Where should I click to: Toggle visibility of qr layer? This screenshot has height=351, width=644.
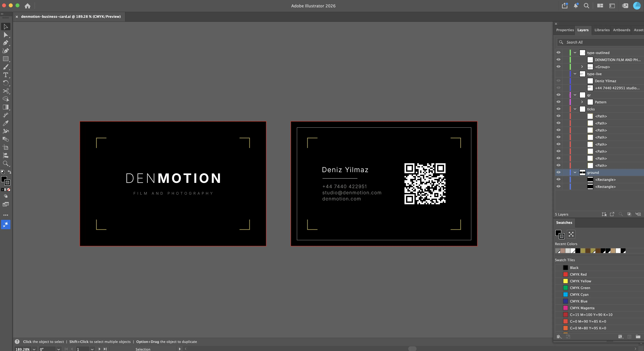pyautogui.click(x=559, y=95)
